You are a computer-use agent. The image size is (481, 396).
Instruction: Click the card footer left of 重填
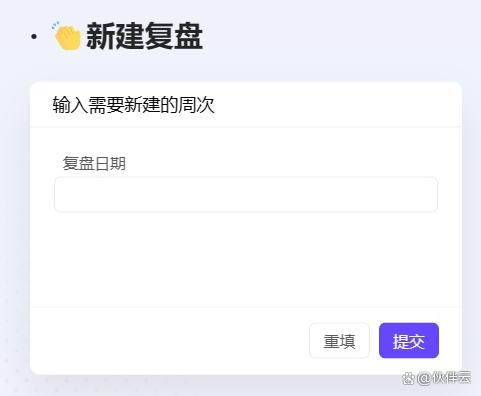pos(169,340)
